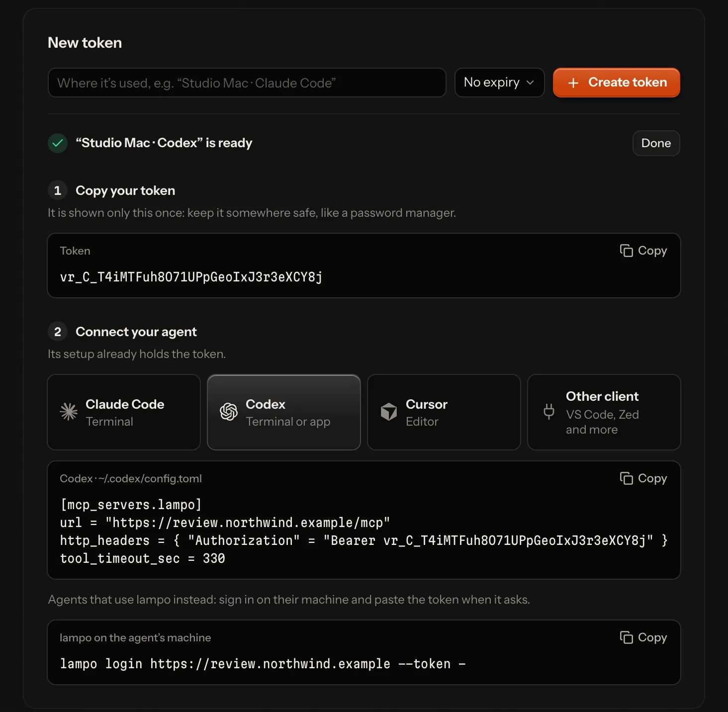The width and height of the screenshot is (728, 712).
Task: Select the Claude Code client tab
Action: pyautogui.click(x=124, y=412)
